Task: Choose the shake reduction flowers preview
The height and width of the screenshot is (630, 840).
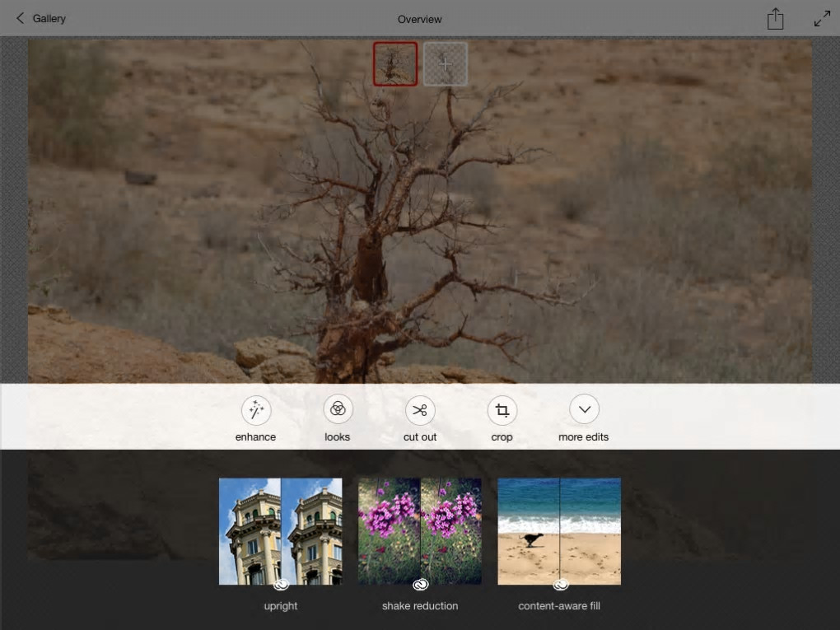Action: tap(420, 531)
